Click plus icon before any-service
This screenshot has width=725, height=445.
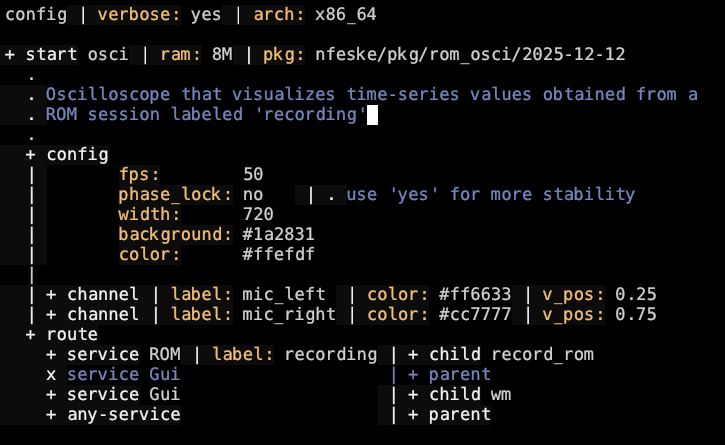(x=51, y=414)
